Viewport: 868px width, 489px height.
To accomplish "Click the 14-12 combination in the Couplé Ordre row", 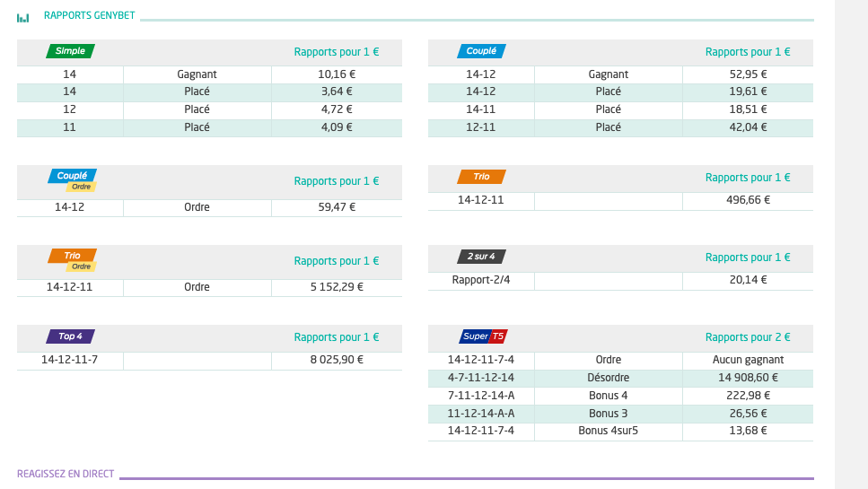I will pyautogui.click(x=70, y=207).
